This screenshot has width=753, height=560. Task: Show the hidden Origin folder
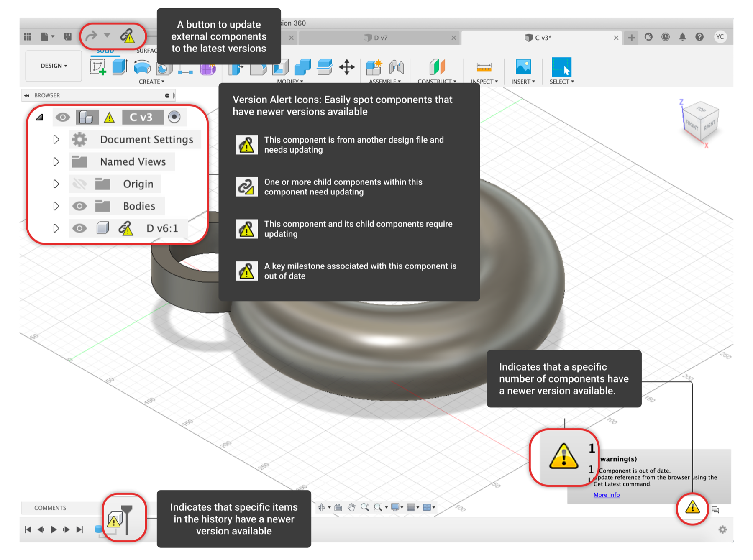pyautogui.click(x=79, y=184)
